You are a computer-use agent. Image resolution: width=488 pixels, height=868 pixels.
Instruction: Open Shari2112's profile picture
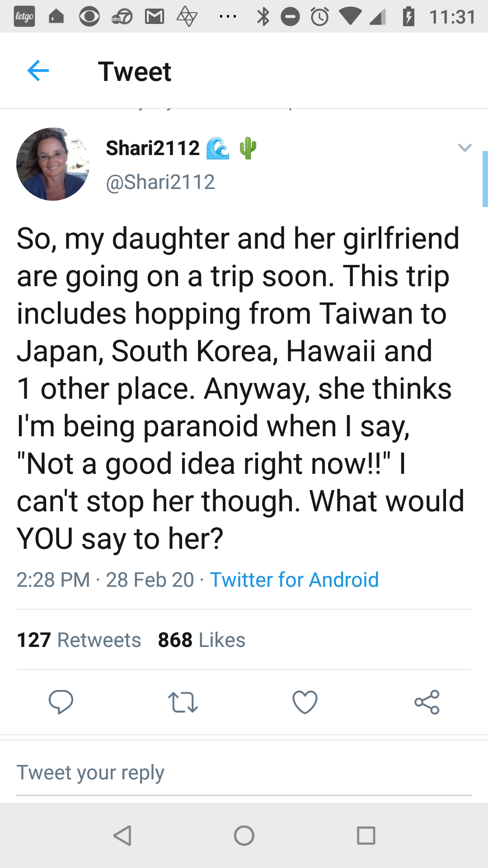point(53,164)
